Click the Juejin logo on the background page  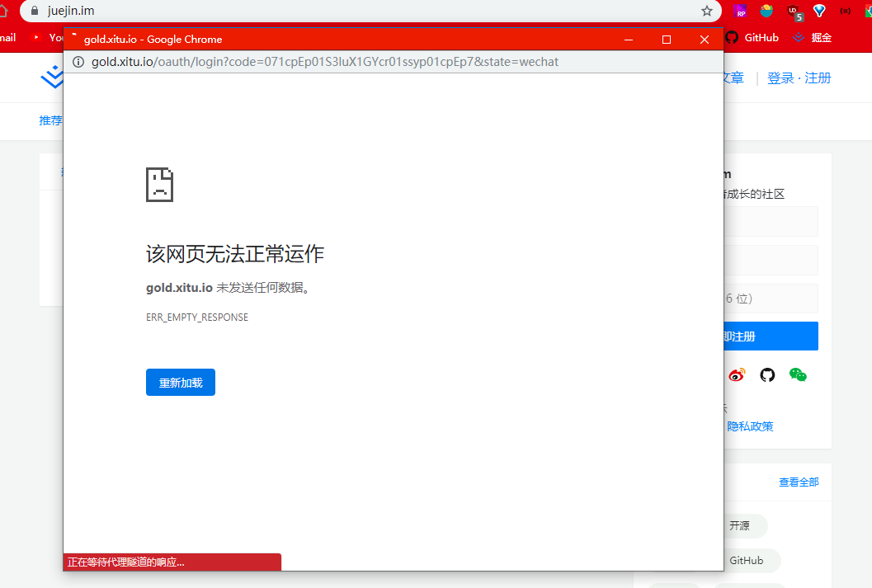pyautogui.click(x=52, y=78)
